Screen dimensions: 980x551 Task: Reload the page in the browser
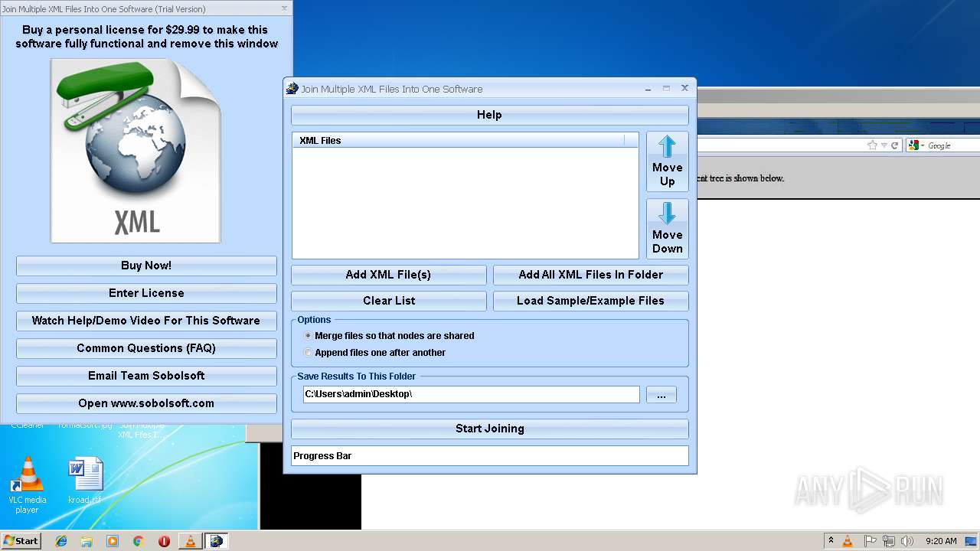(894, 145)
